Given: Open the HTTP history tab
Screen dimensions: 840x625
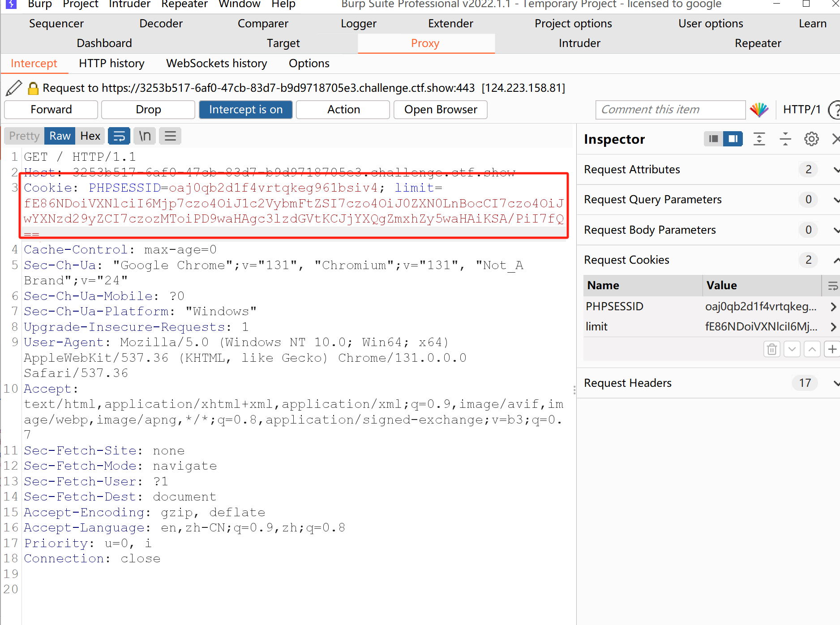Looking at the screenshot, I should pyautogui.click(x=111, y=64).
